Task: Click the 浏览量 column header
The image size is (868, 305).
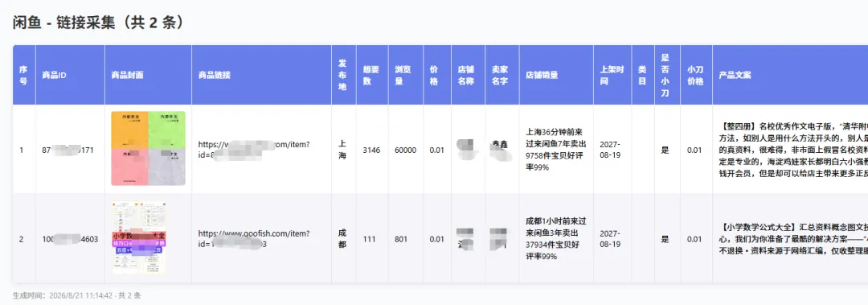Action: tap(405, 75)
